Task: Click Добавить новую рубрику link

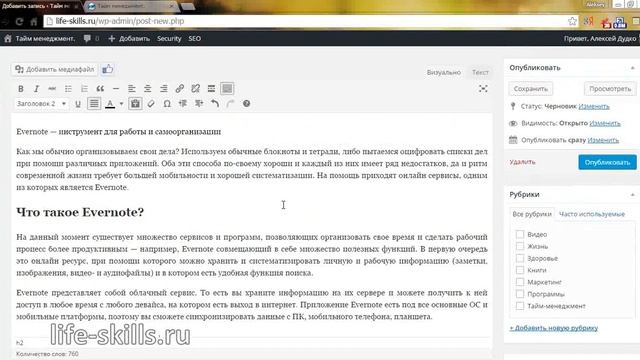Action: tap(553, 328)
